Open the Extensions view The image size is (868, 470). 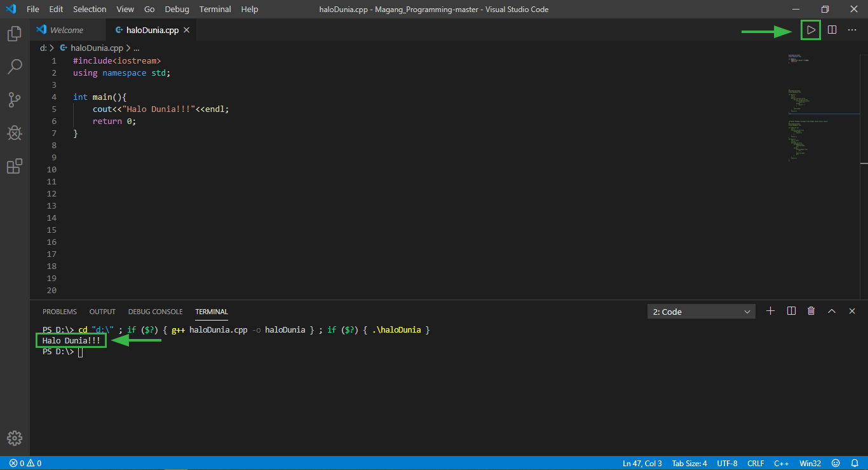15,166
